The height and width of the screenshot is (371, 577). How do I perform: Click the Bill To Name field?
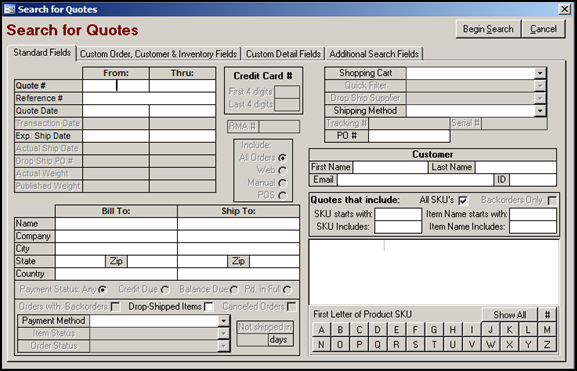(x=116, y=224)
